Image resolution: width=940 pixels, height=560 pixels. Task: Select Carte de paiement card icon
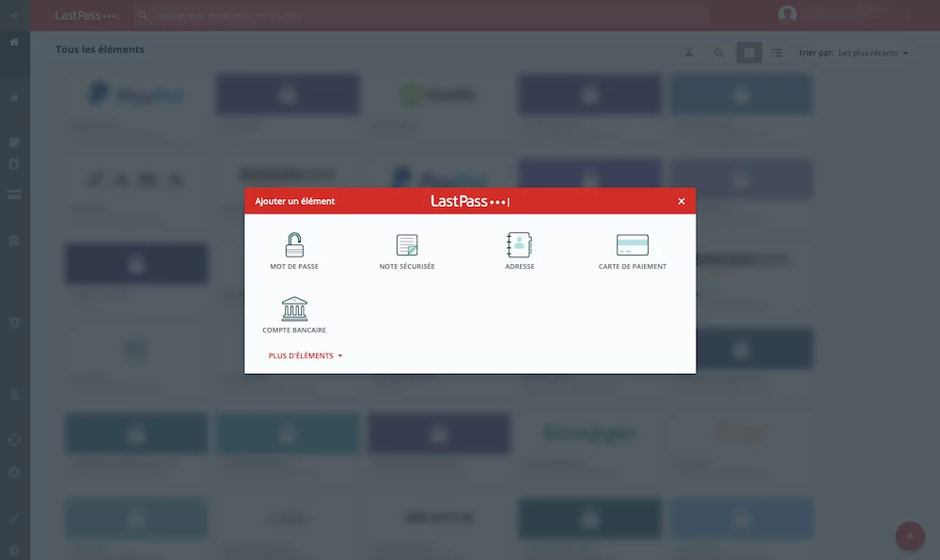tap(633, 245)
